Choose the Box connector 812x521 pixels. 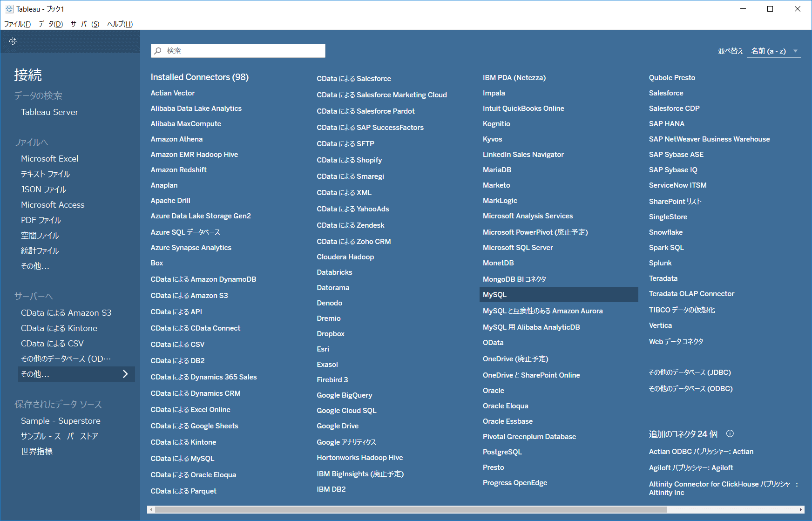[x=157, y=263]
